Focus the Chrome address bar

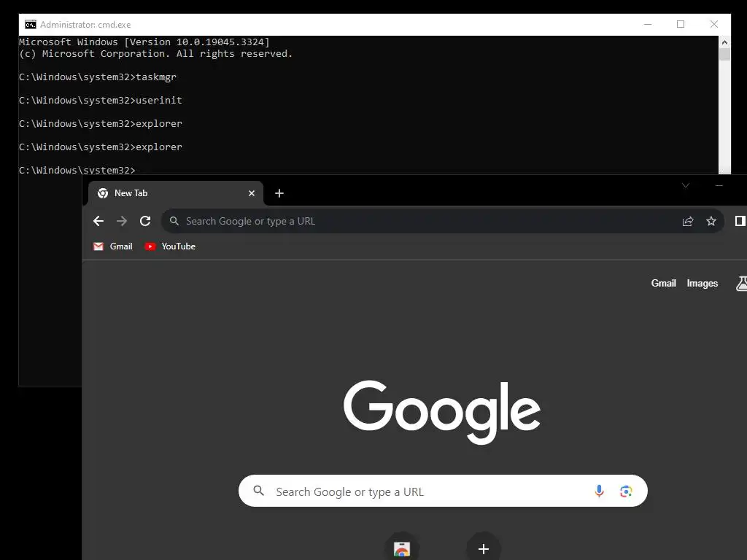[x=443, y=221]
